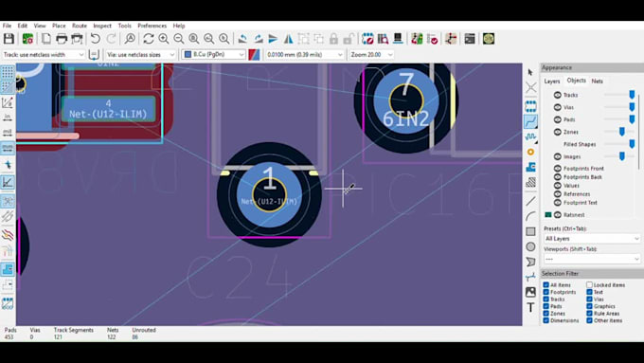Toggle the grid display button
Viewport: 644px width, 363px height.
(8, 72)
